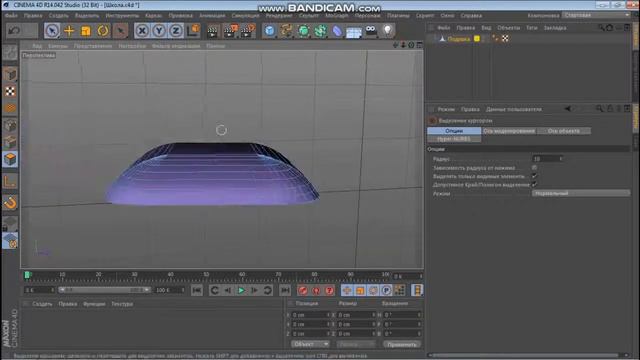Open the Рендеринг menu
Viewport: 640px width, 360px height.
click(279, 16)
